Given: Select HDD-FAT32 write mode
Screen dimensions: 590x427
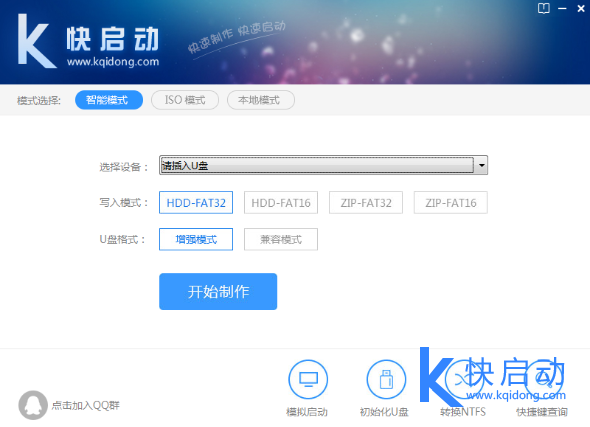Looking at the screenshot, I should 196,202.
